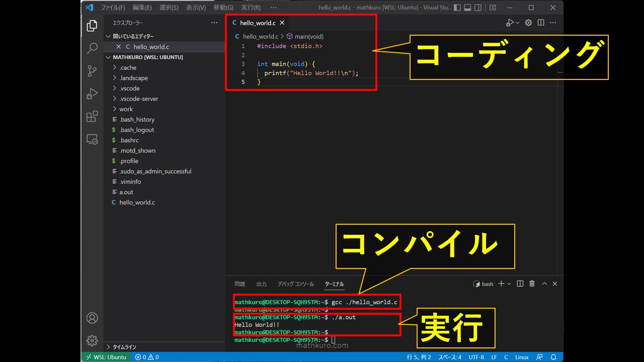Collapse the MATHKURO [WSL: UBUNTU] folder section
The width and height of the screenshot is (644, 362).
coord(164,57)
